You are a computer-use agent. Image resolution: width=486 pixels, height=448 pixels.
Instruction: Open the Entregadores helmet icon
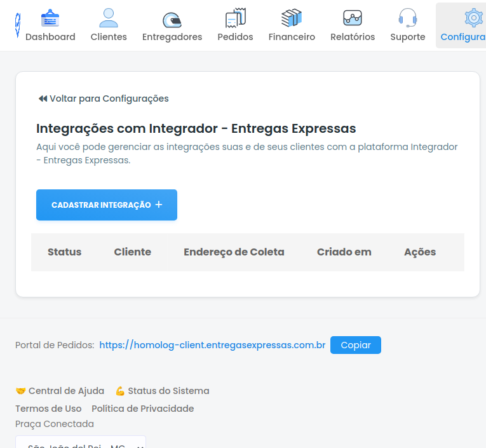point(172,20)
